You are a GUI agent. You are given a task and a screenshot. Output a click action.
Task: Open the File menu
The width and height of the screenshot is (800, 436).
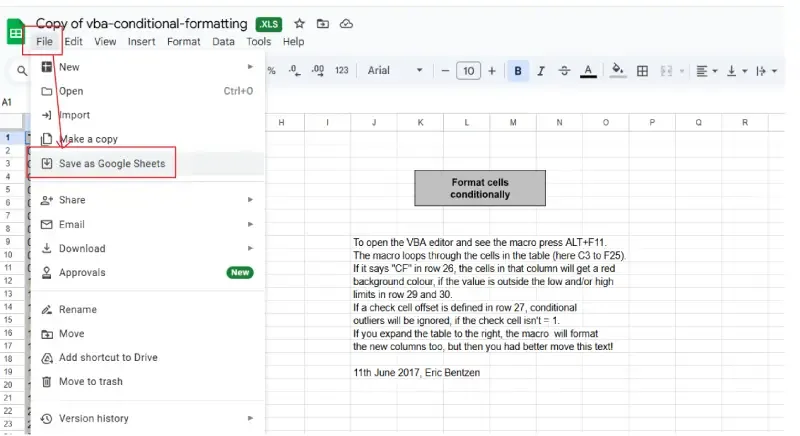(x=44, y=41)
